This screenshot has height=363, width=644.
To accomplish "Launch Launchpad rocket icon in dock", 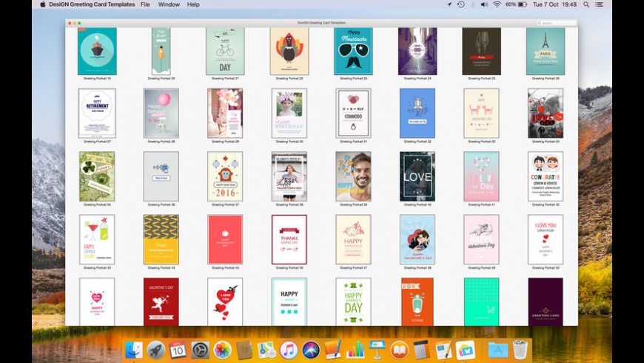I will pos(156,350).
